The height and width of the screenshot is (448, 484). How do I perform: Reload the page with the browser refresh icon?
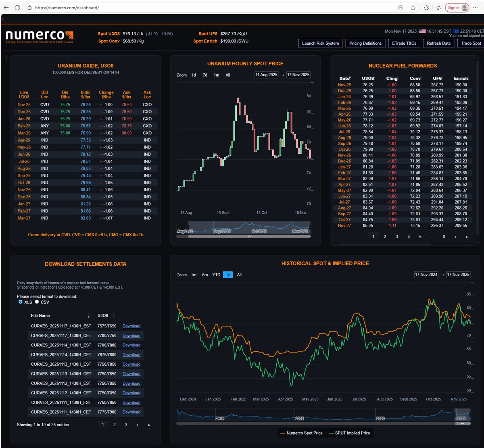[17, 8]
